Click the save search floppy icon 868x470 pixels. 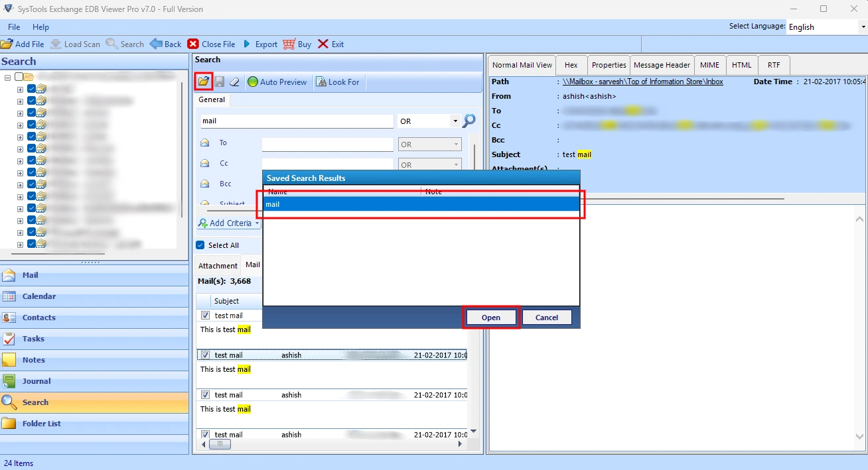pos(220,82)
